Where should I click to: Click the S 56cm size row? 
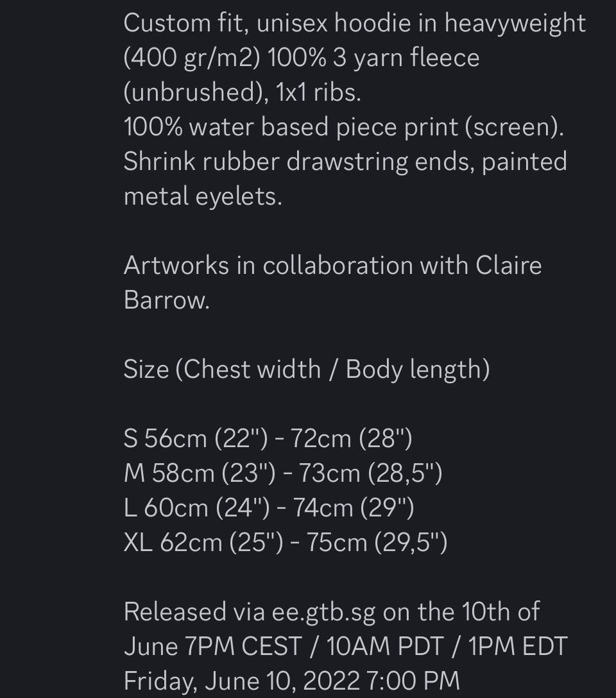coord(268,438)
